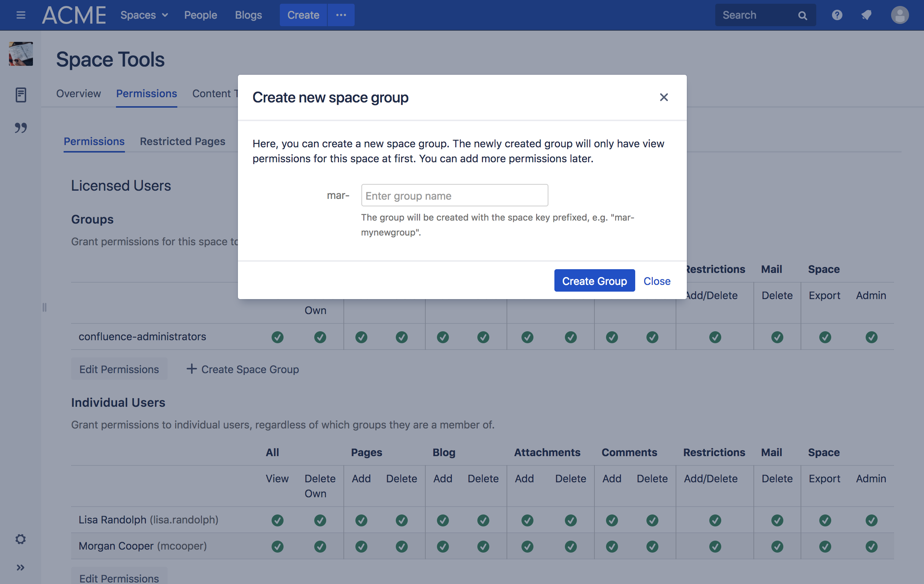Click the hamburger menu icon

(x=21, y=15)
